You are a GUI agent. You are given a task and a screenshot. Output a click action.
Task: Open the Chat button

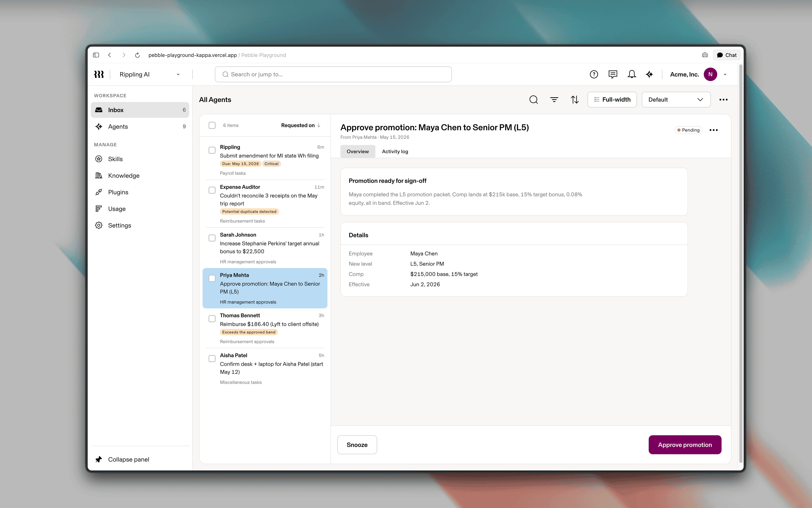coord(727,55)
